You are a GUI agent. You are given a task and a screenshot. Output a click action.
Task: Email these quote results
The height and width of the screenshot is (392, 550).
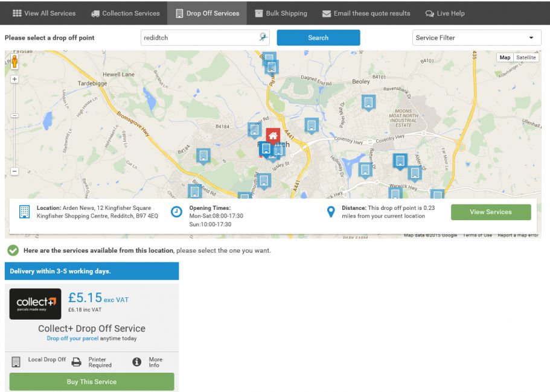[366, 13]
